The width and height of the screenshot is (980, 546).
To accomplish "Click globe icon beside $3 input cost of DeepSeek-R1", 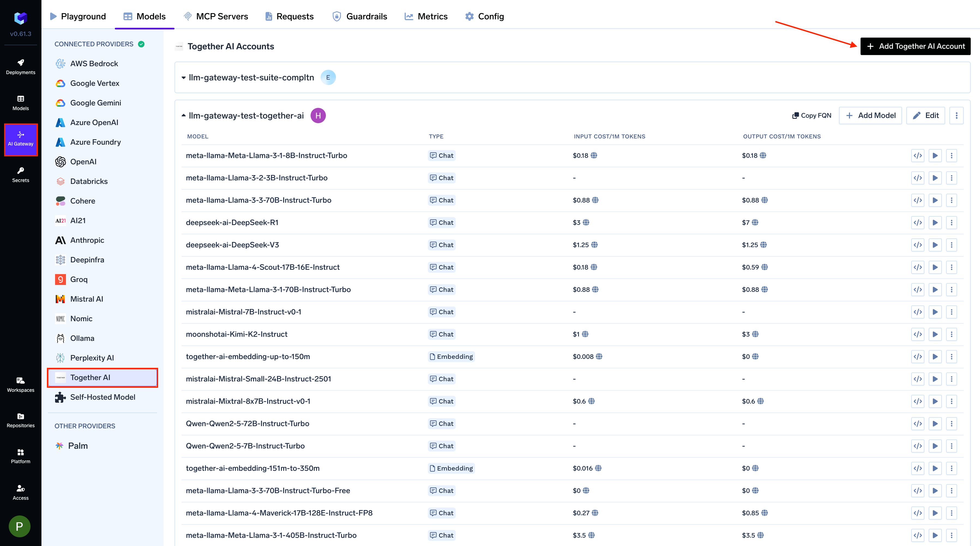I will pyautogui.click(x=586, y=222).
